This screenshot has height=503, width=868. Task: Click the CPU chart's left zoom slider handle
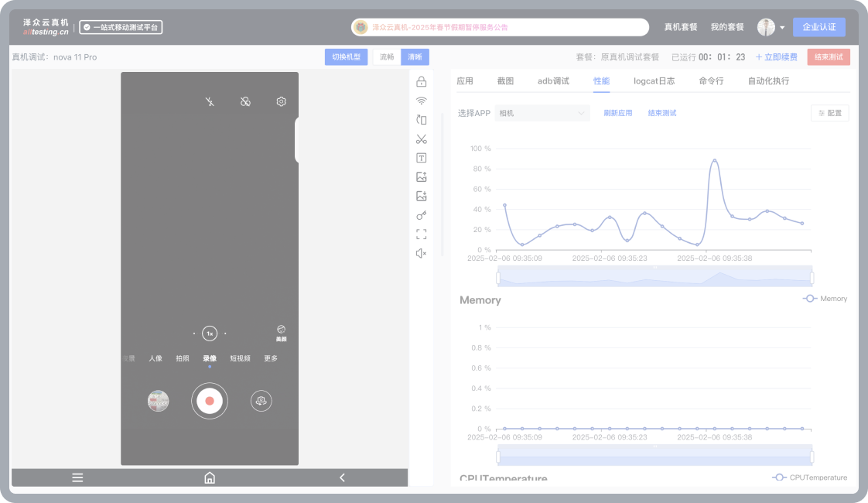(498, 278)
